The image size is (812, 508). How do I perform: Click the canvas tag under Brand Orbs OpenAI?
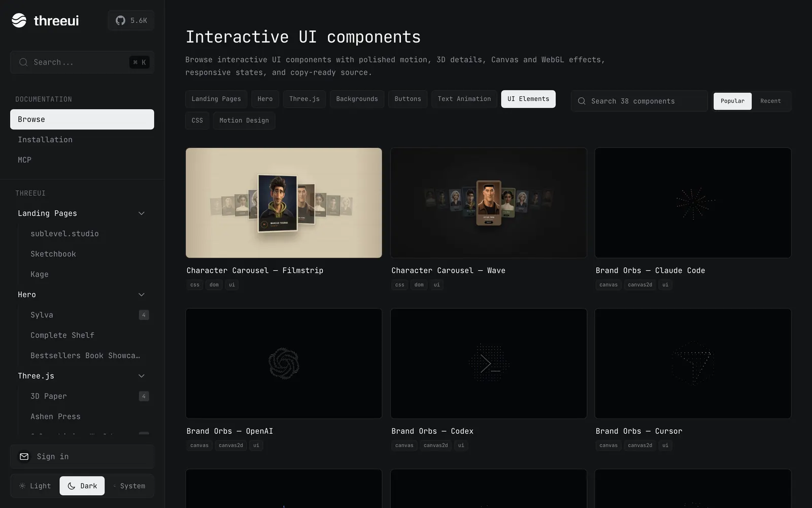pos(199,446)
